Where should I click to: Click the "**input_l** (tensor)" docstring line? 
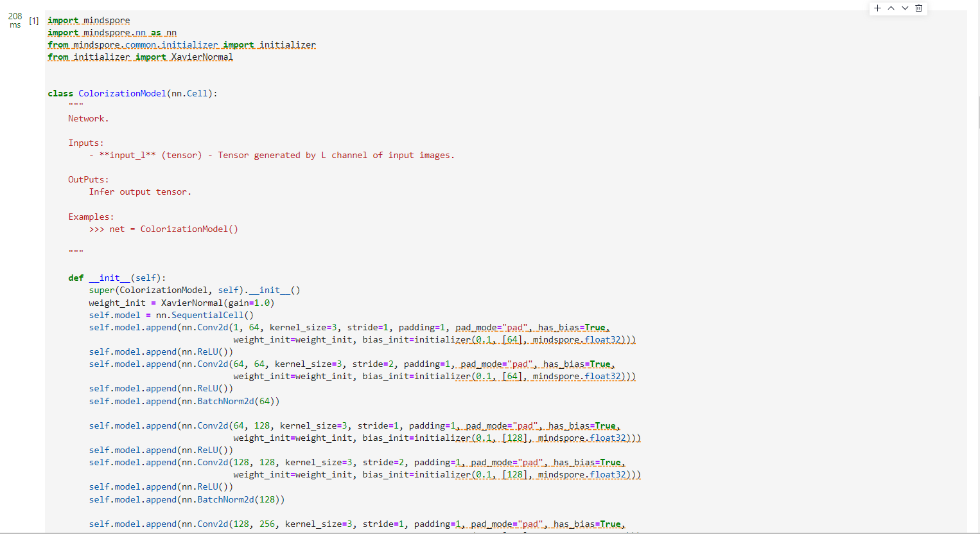(x=272, y=156)
